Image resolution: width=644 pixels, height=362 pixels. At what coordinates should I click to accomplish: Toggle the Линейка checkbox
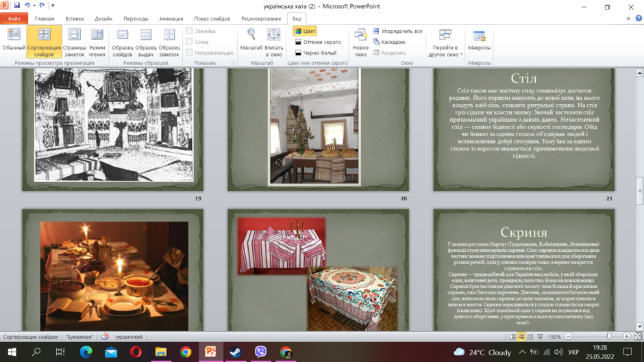(x=189, y=31)
